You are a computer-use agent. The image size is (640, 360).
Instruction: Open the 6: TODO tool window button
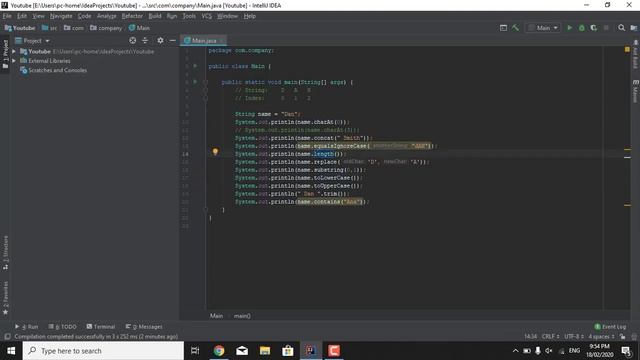coord(62,327)
